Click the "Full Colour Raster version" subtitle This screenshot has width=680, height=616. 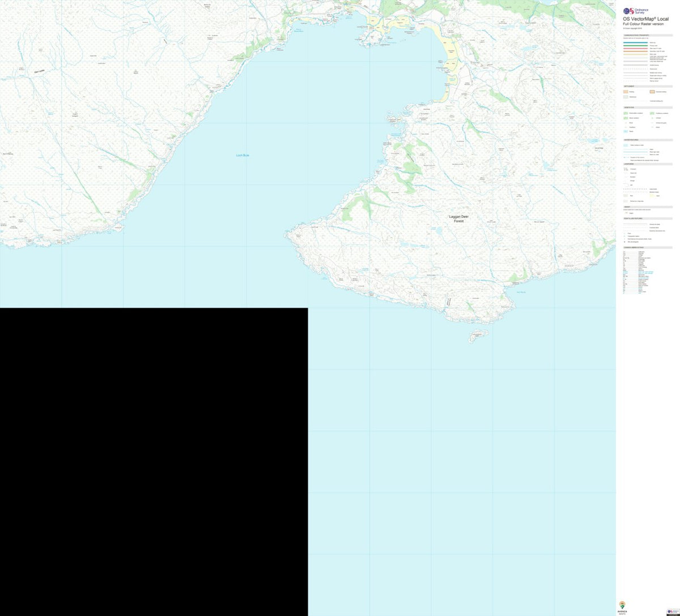[643, 24]
